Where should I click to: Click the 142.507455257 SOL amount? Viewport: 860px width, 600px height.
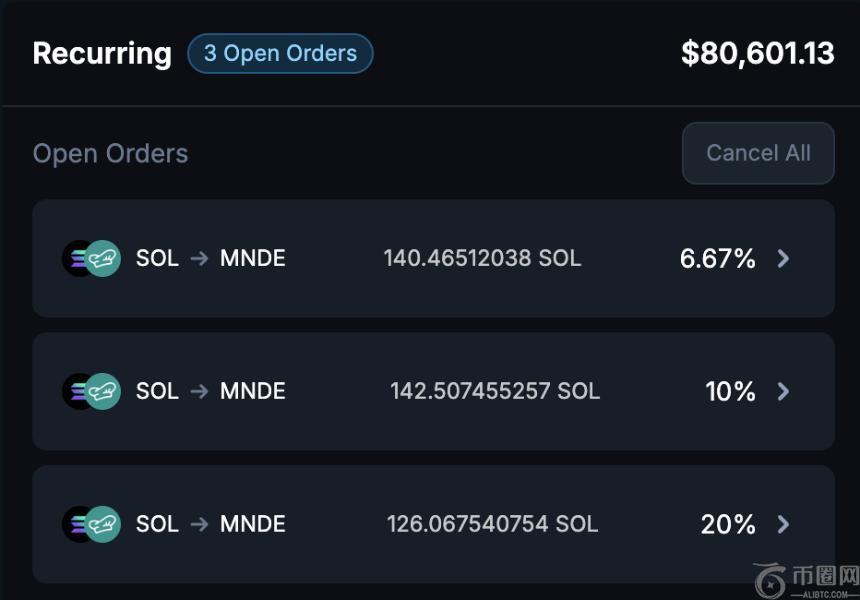(495, 391)
